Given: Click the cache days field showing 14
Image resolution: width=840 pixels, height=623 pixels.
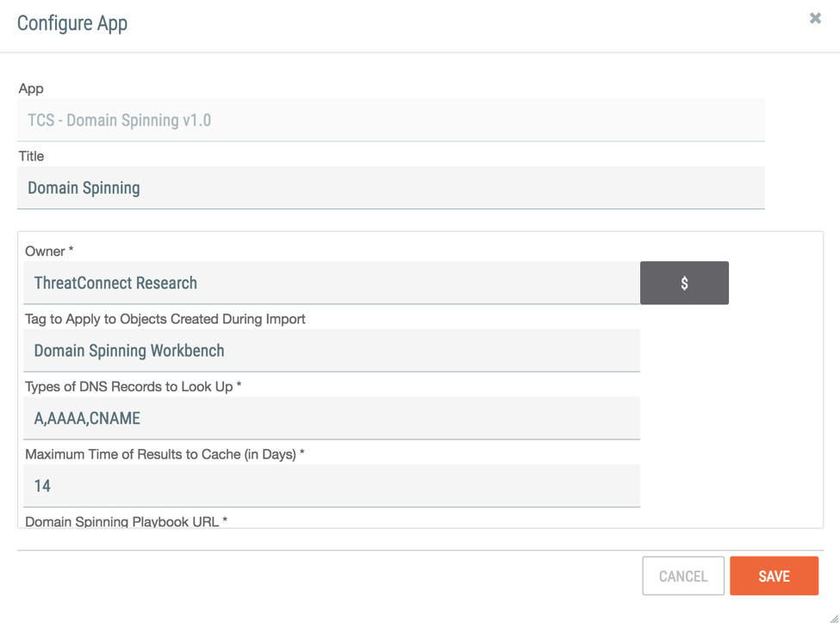Looking at the screenshot, I should 332,485.
